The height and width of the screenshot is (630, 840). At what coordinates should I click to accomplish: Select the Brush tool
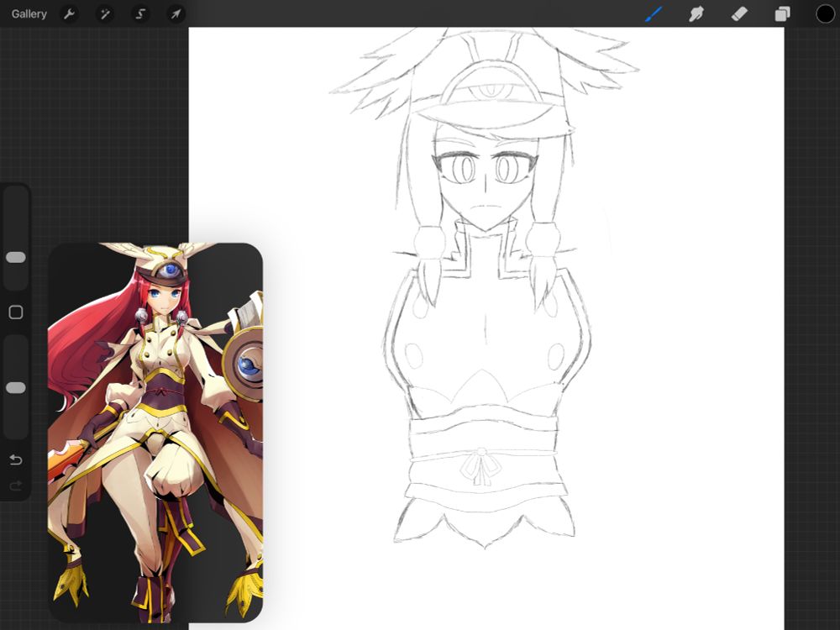653,14
